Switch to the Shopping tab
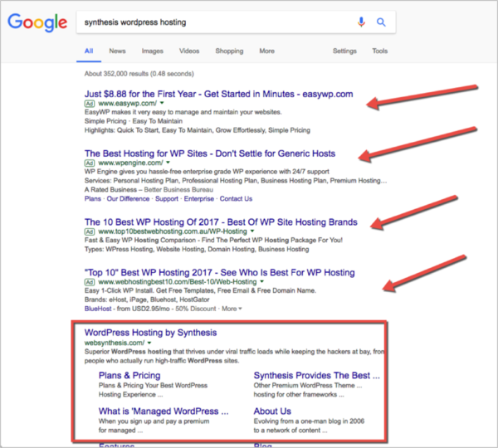Viewport: 498px width, 448px height. click(229, 51)
